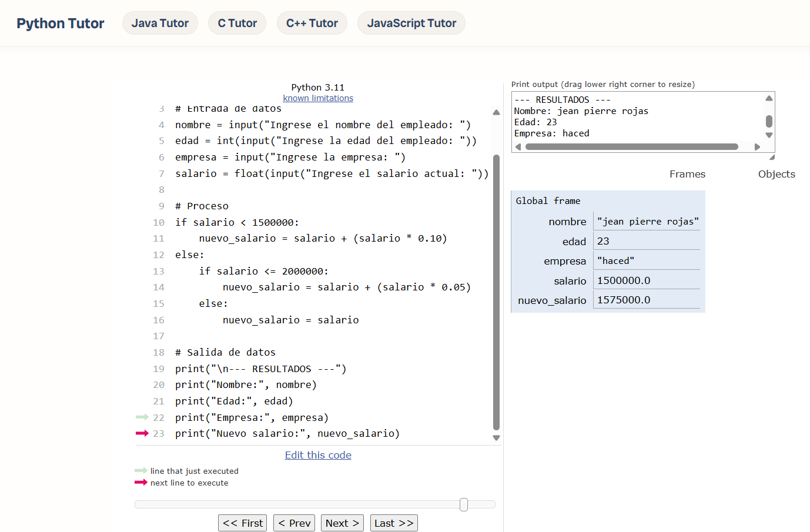Screen dimensions: 810x532
Task: Go to JavaScript Tutor
Action: tap(411, 24)
